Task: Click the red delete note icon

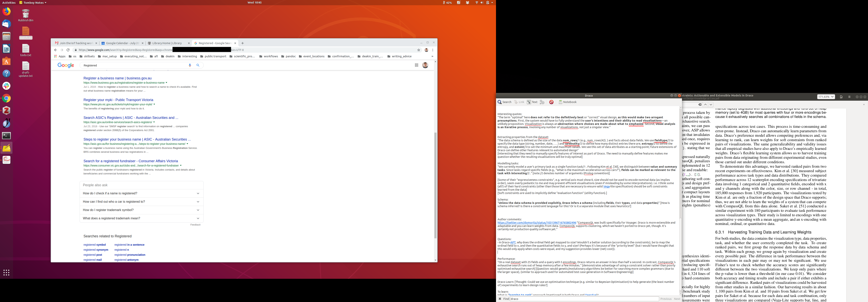Action: (x=551, y=102)
